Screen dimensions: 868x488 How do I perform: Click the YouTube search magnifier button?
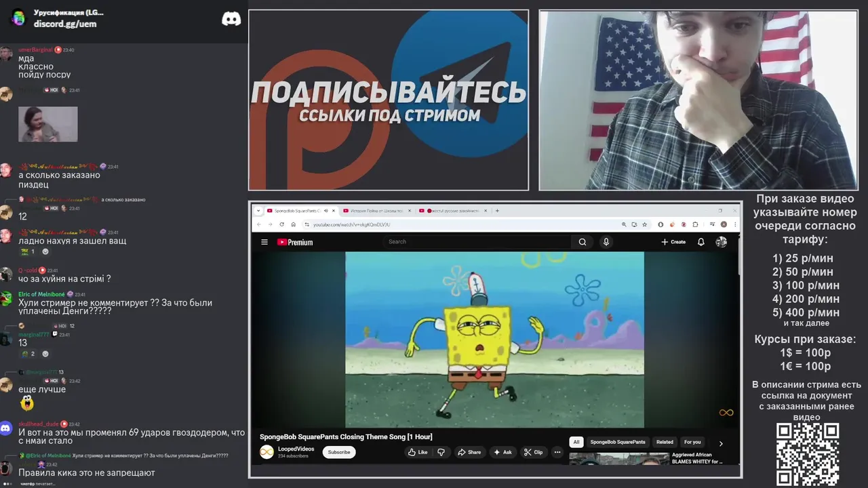[x=583, y=242]
